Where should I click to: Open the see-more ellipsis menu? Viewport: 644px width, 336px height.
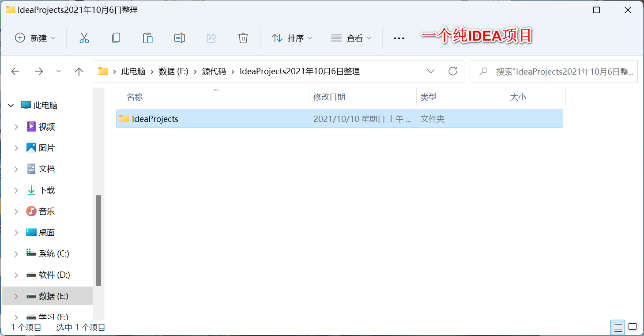(399, 38)
